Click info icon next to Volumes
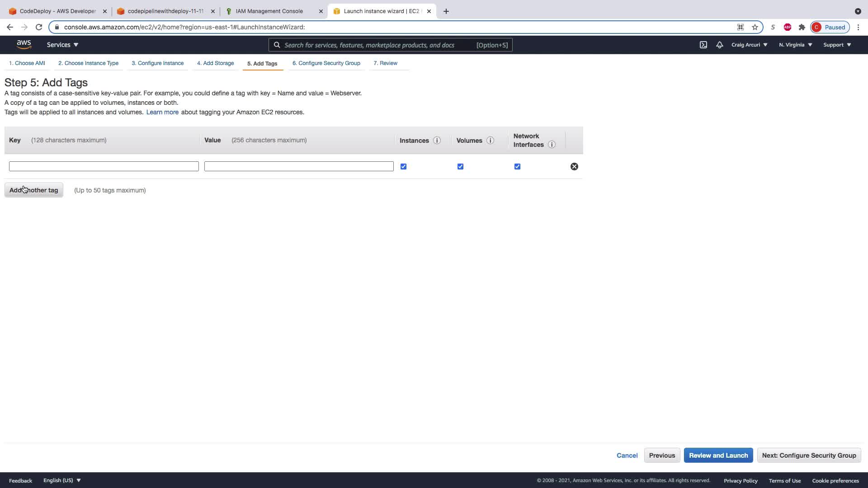868x488 pixels. coord(490,141)
